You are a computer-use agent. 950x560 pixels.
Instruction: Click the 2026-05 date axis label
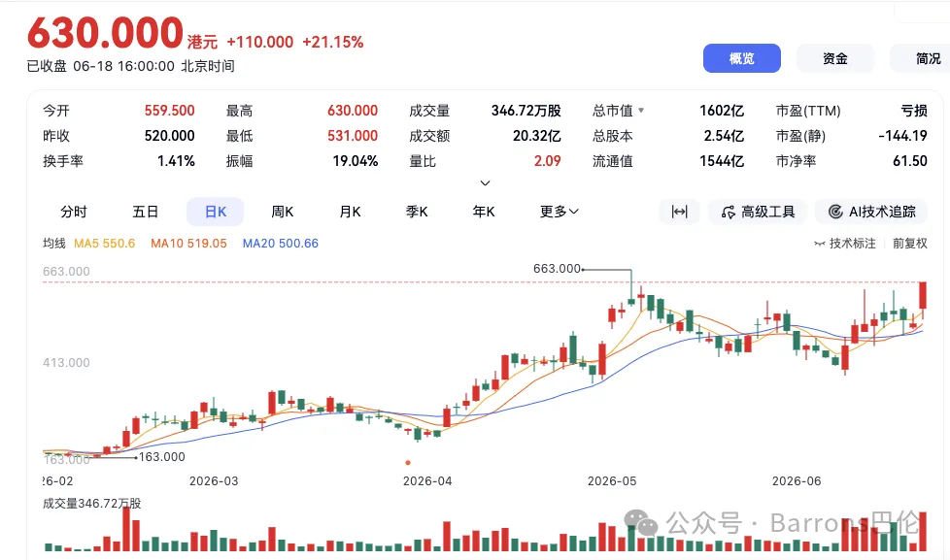pos(612,481)
